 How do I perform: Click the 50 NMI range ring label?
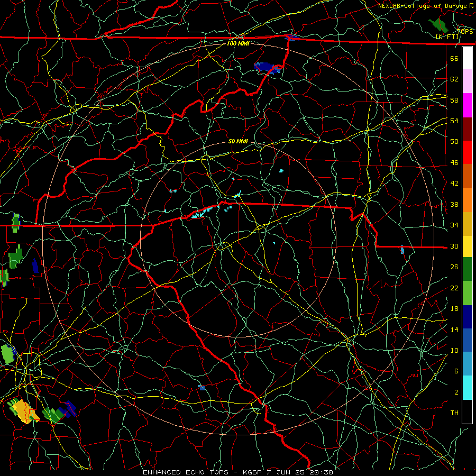pos(238,141)
